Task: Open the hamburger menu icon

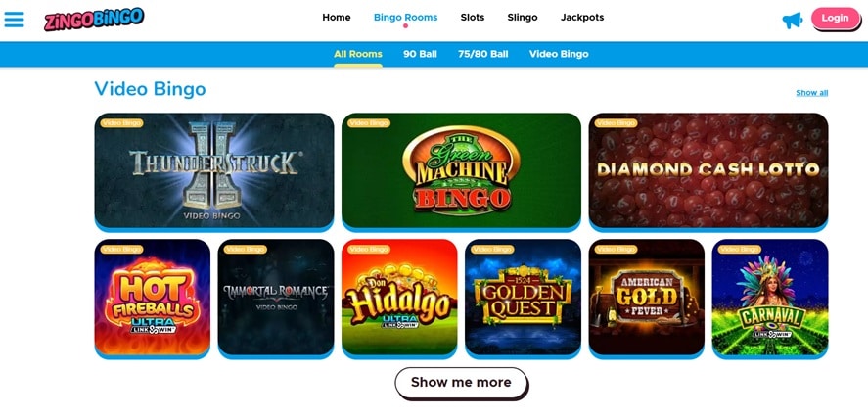Action: (15, 20)
